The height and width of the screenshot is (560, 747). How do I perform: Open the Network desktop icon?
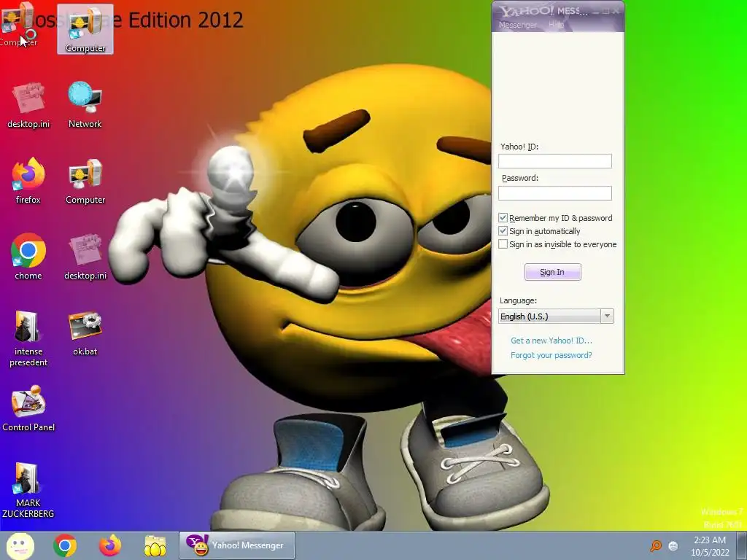tap(85, 105)
